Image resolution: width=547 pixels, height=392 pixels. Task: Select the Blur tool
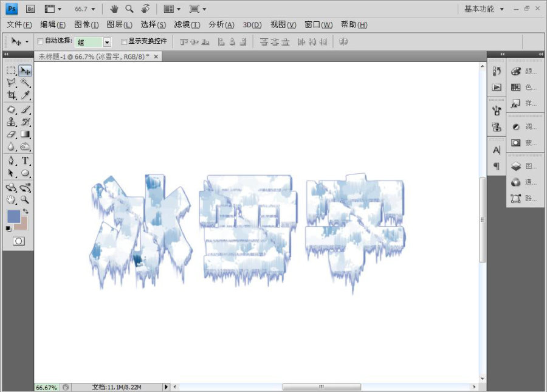tap(11, 146)
